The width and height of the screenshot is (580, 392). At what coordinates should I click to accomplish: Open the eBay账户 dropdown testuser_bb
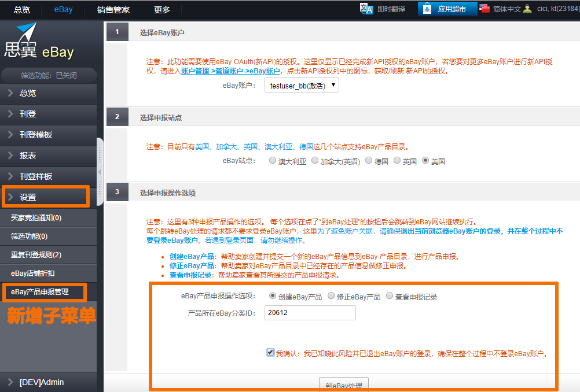[302, 86]
